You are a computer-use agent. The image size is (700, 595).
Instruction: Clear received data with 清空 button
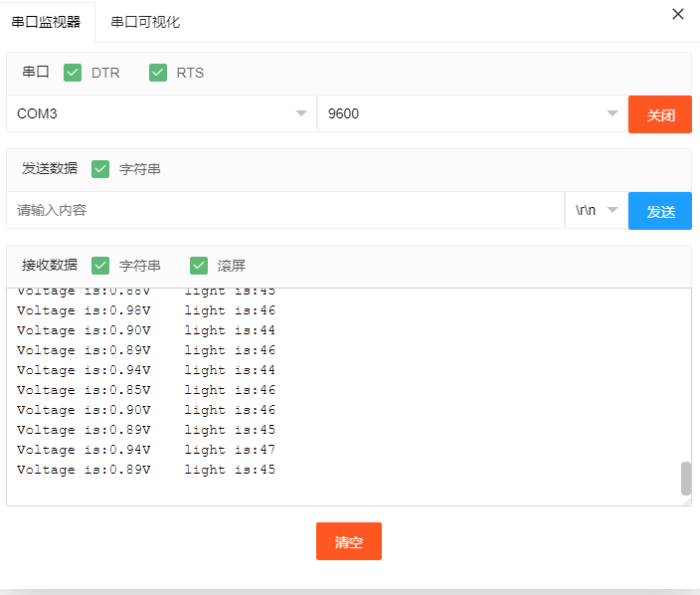[x=349, y=542]
